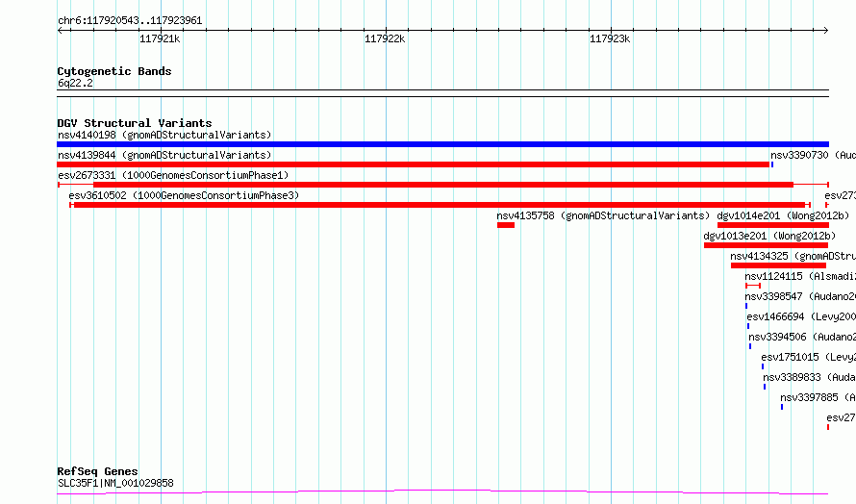Image resolution: width=856 pixels, height=504 pixels.
Task: Click the 117922k ruler position
Action: click(385, 38)
